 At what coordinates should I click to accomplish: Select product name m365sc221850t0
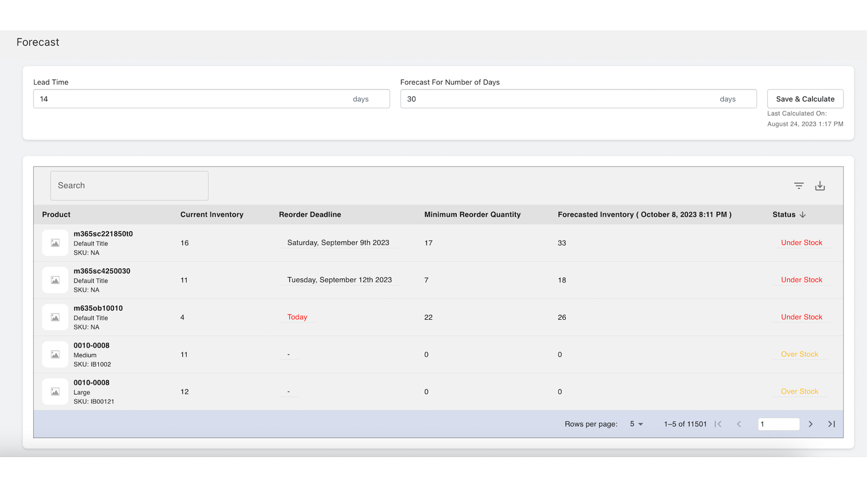point(103,234)
